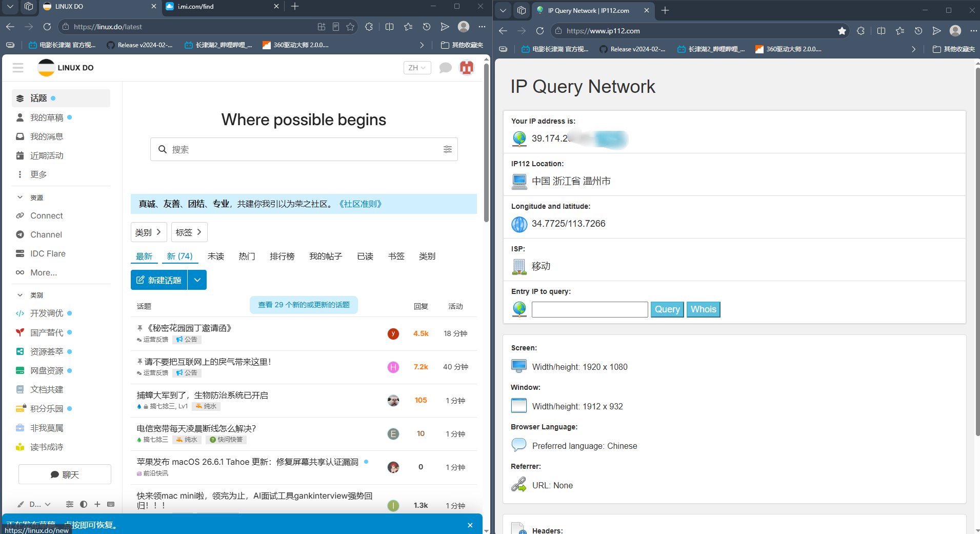Open advanced search filter options icon
The width and height of the screenshot is (980, 534).
448,149
